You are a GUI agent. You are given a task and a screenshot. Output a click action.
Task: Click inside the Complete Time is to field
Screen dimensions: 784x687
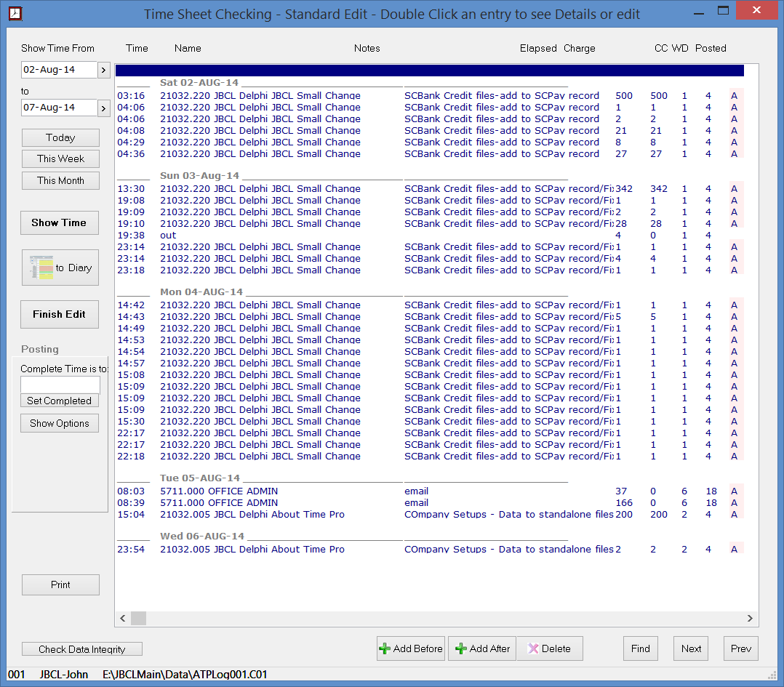tap(59, 384)
